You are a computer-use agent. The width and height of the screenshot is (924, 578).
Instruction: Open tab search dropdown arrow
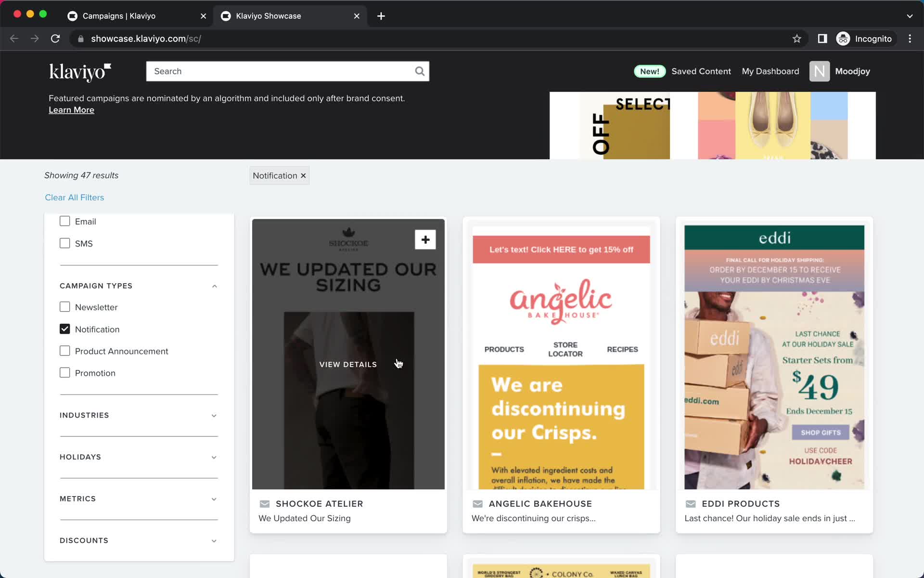pyautogui.click(x=910, y=16)
